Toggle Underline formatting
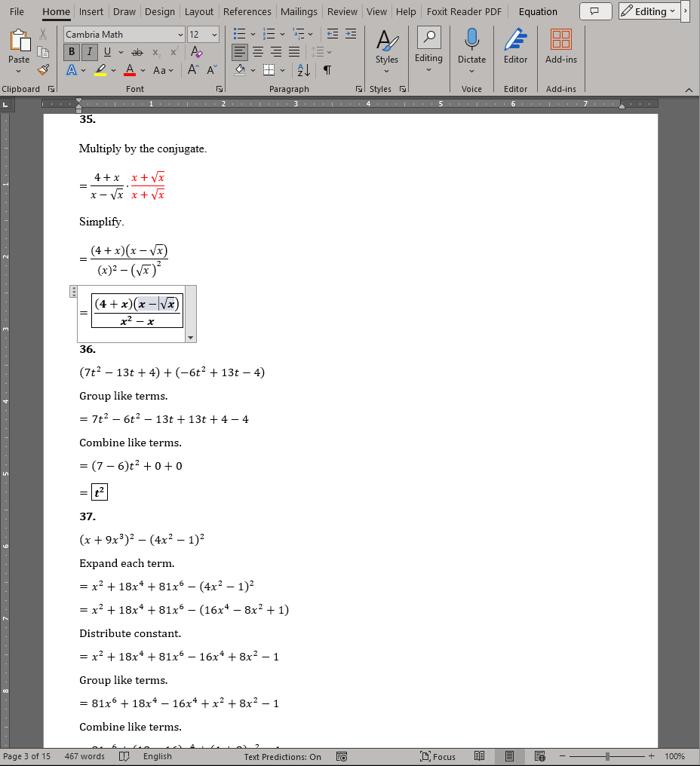This screenshot has width=700, height=766. click(107, 52)
